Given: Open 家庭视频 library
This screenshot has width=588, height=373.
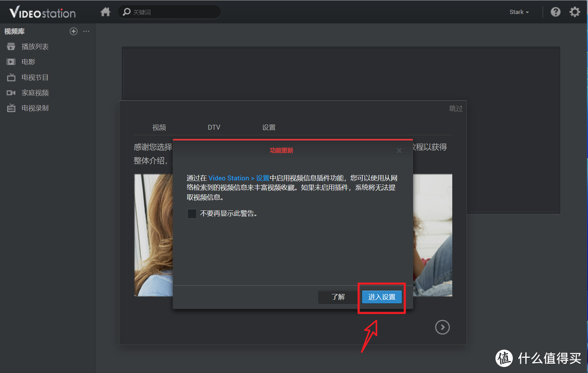Looking at the screenshot, I should 35,93.
